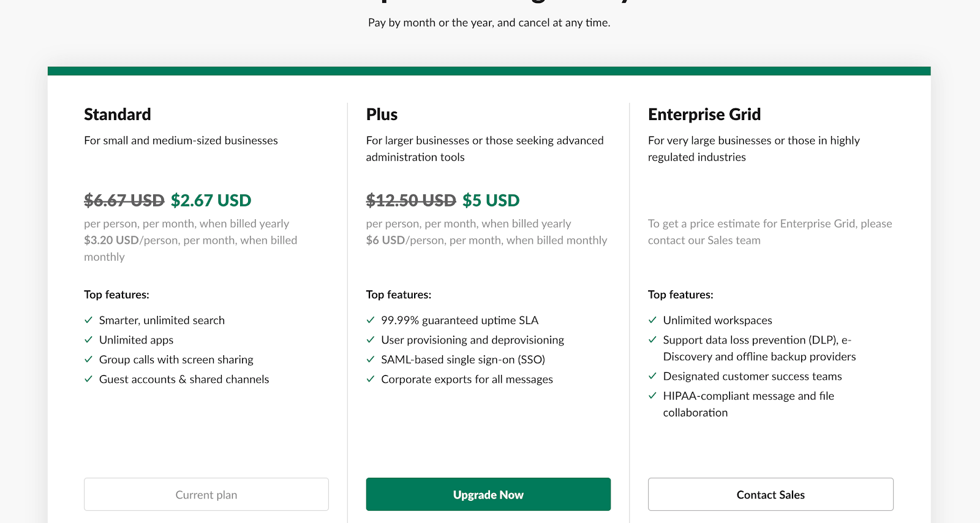The width and height of the screenshot is (980, 523).
Task: Click checkmark beside Guest accounts & shared channels
Action: [x=88, y=379]
